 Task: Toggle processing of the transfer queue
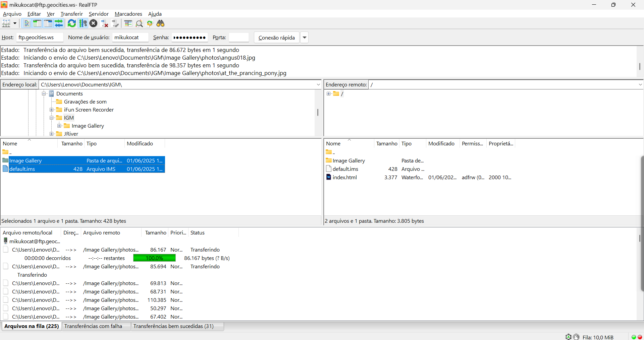(83, 23)
